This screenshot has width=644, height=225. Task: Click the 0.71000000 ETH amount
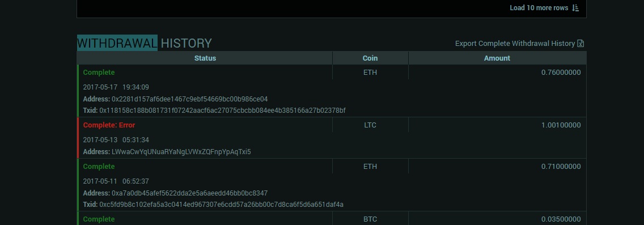[x=561, y=167]
